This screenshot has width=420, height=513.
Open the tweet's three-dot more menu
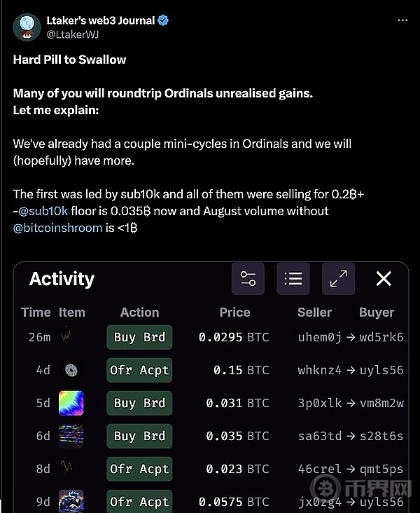tap(402, 20)
